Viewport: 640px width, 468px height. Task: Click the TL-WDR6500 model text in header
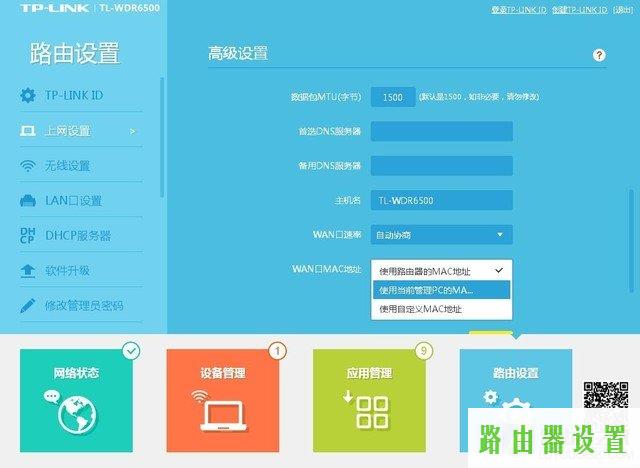click(x=129, y=8)
